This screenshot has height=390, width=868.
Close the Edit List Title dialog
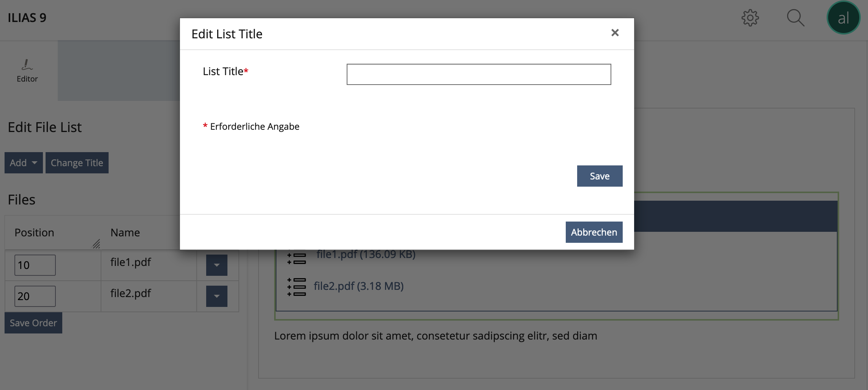click(615, 33)
